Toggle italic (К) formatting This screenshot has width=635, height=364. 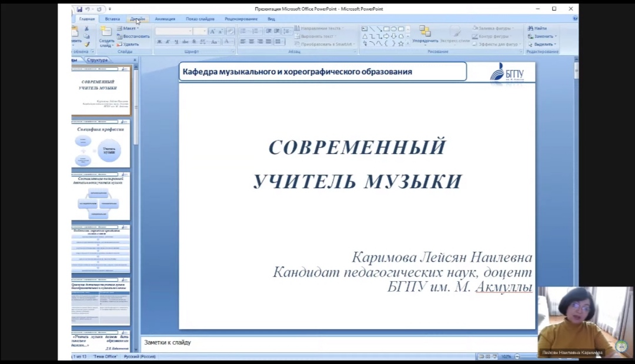pyautogui.click(x=168, y=42)
